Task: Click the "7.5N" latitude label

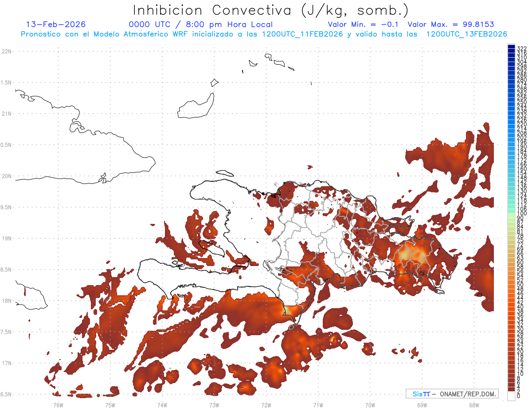Action: pos(7,332)
